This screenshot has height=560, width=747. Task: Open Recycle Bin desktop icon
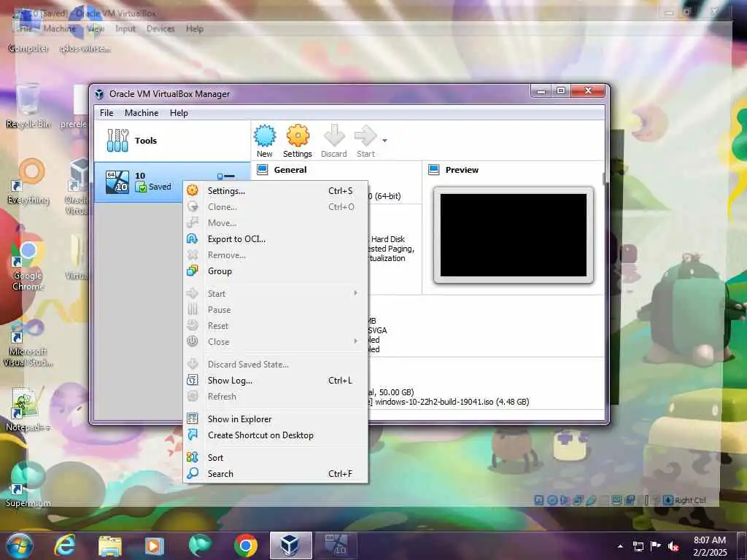(28, 106)
